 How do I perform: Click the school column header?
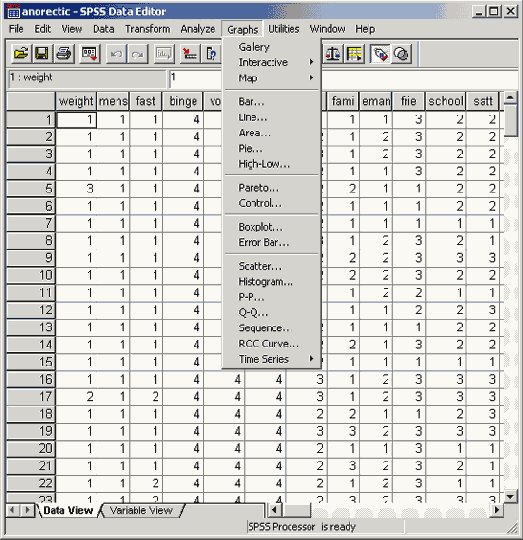(x=446, y=101)
